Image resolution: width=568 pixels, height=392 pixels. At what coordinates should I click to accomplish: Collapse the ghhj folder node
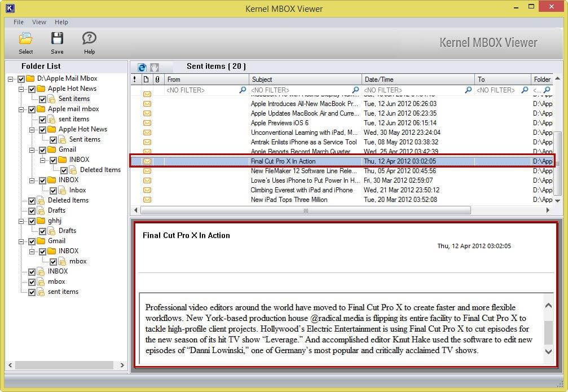(21, 221)
